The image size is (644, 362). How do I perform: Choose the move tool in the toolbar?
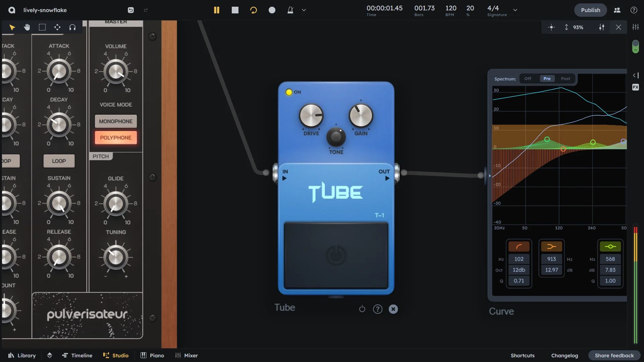click(x=57, y=27)
